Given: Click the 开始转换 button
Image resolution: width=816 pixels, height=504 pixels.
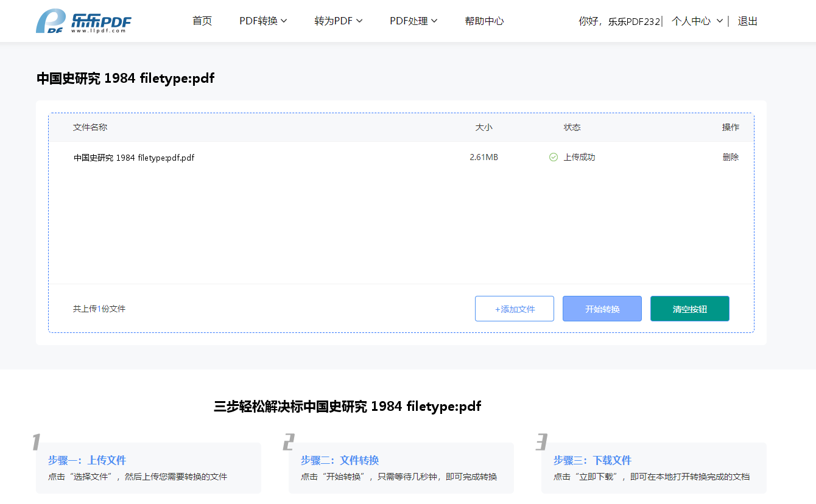Looking at the screenshot, I should pyautogui.click(x=602, y=309).
